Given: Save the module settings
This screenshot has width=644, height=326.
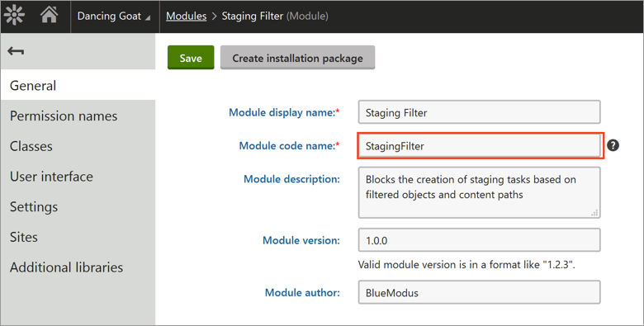Looking at the screenshot, I should (191, 58).
